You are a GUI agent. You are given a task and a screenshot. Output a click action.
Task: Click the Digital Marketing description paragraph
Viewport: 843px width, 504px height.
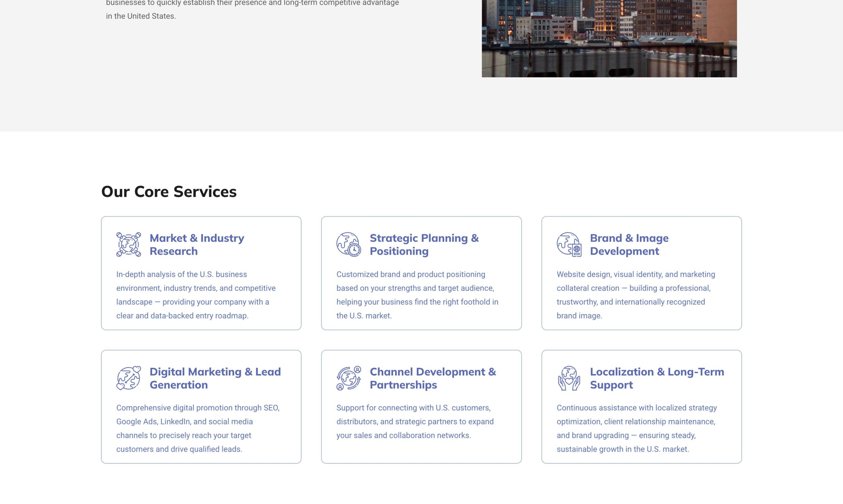click(x=198, y=428)
